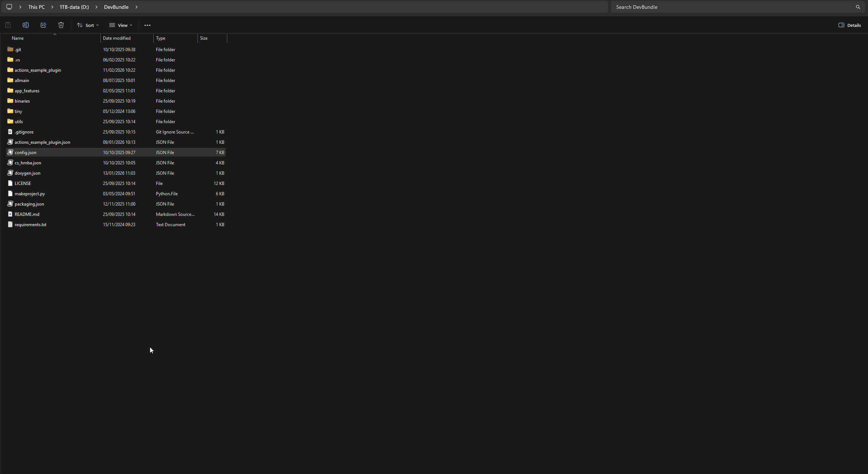Click the search magnifier icon
This screenshot has width=868, height=474.
[858, 7]
